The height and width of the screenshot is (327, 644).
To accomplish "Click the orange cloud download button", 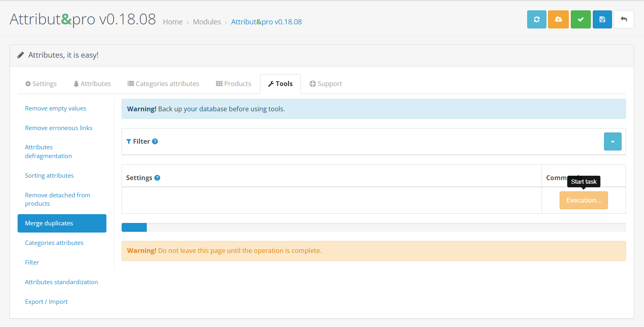I will (558, 19).
